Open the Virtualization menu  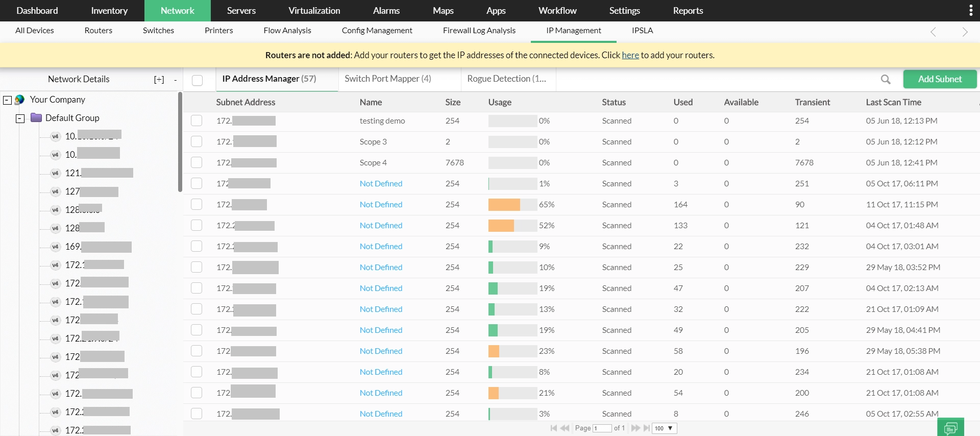(x=314, y=11)
